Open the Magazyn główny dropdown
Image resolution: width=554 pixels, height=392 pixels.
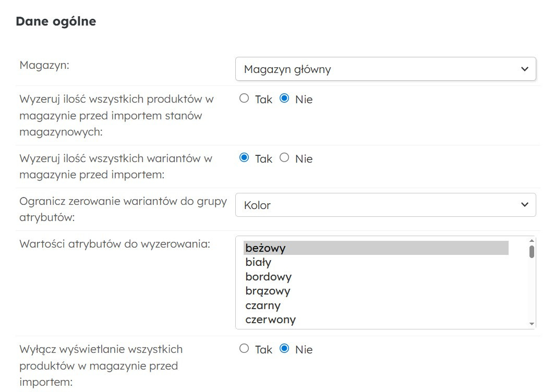[385, 69]
